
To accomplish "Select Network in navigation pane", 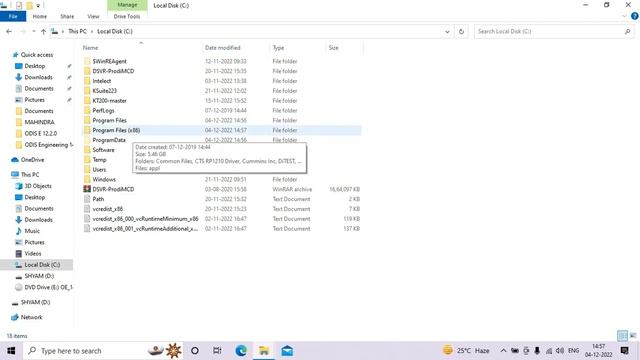I will click(x=31, y=317).
